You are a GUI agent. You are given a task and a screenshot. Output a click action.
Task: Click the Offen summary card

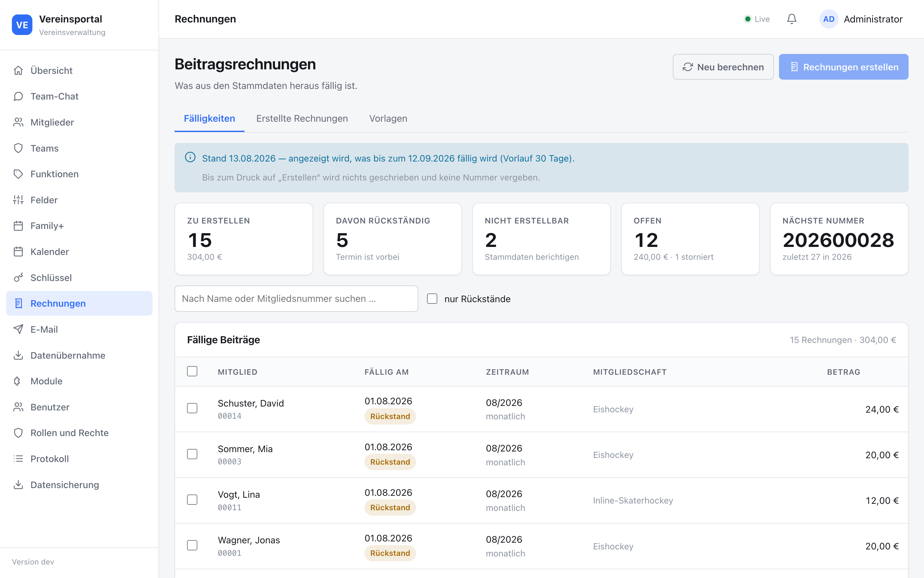pyautogui.click(x=690, y=239)
